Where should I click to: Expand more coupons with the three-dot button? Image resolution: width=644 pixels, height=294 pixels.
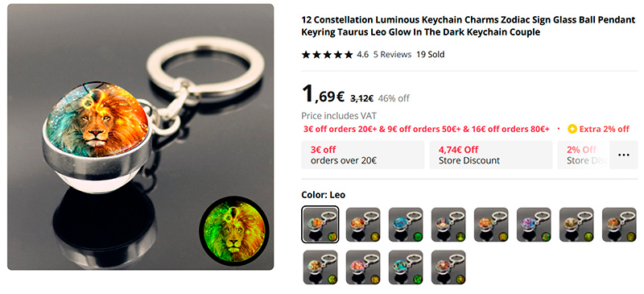pyautogui.click(x=623, y=155)
